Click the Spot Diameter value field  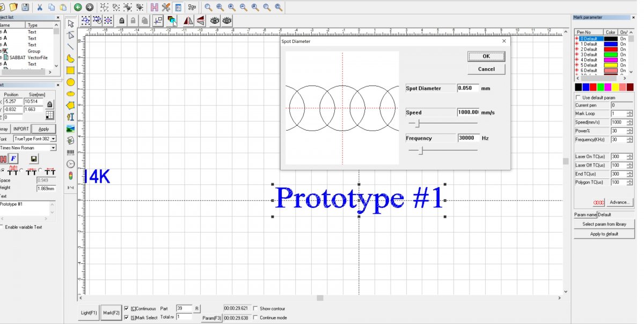pyautogui.click(x=467, y=88)
